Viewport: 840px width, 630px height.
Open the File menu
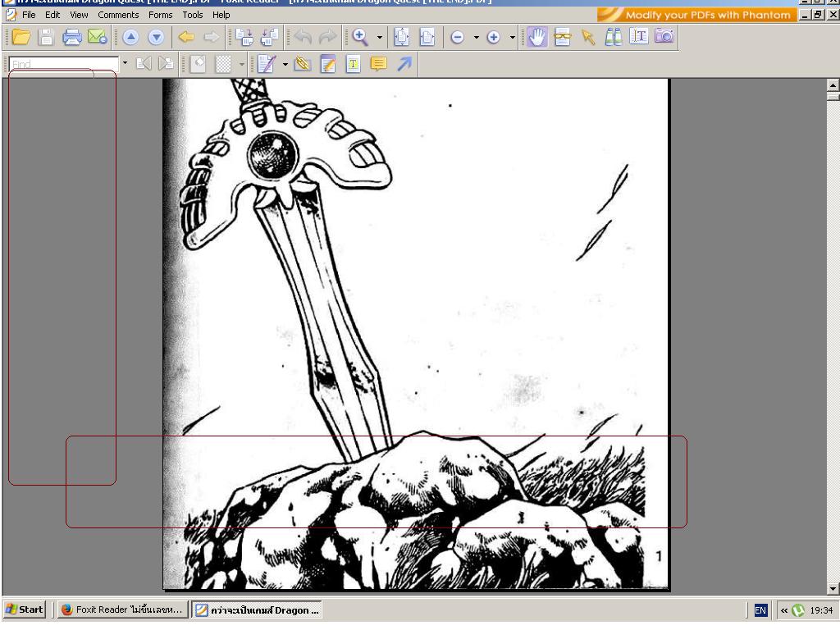click(x=29, y=15)
